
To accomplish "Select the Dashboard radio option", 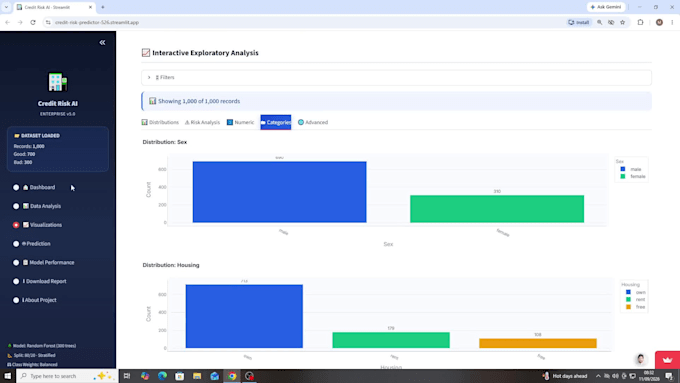I will point(16,187).
